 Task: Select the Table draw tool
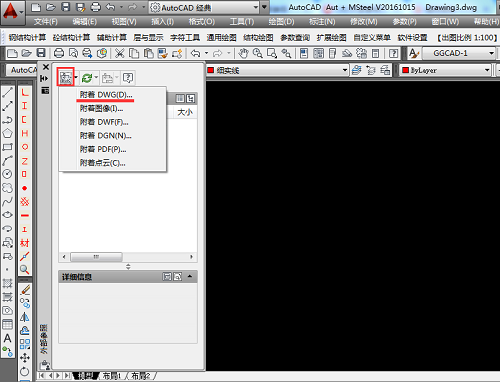tap(7, 324)
